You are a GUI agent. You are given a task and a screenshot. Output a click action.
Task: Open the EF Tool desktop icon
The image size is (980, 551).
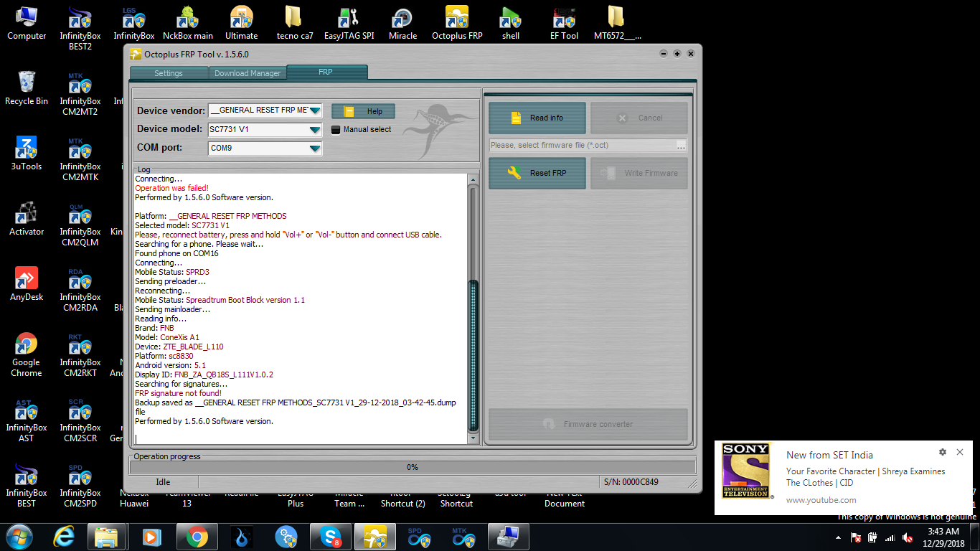(x=565, y=23)
